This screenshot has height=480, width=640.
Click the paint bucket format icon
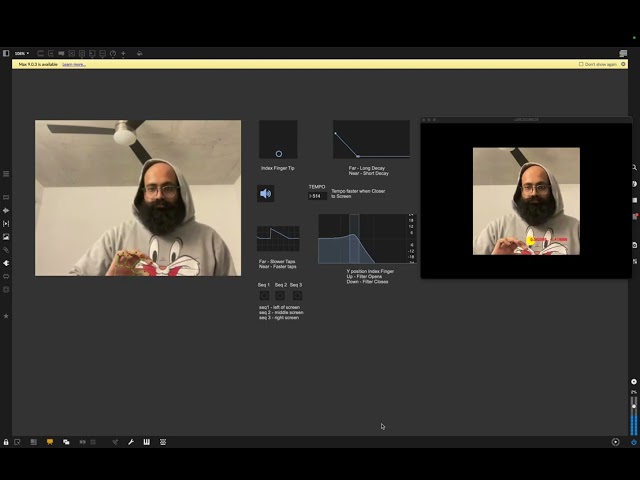point(139,53)
